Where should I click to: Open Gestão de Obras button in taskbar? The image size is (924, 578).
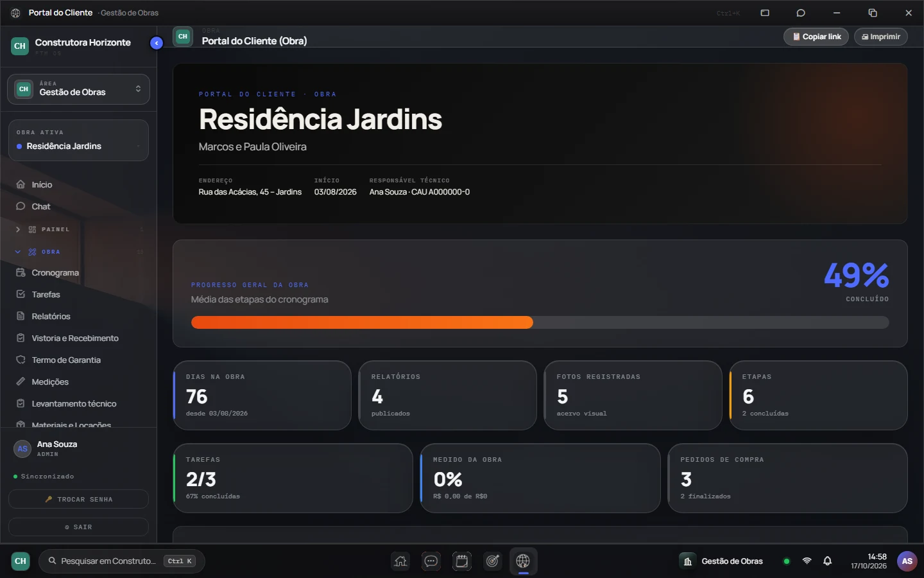[x=723, y=561]
